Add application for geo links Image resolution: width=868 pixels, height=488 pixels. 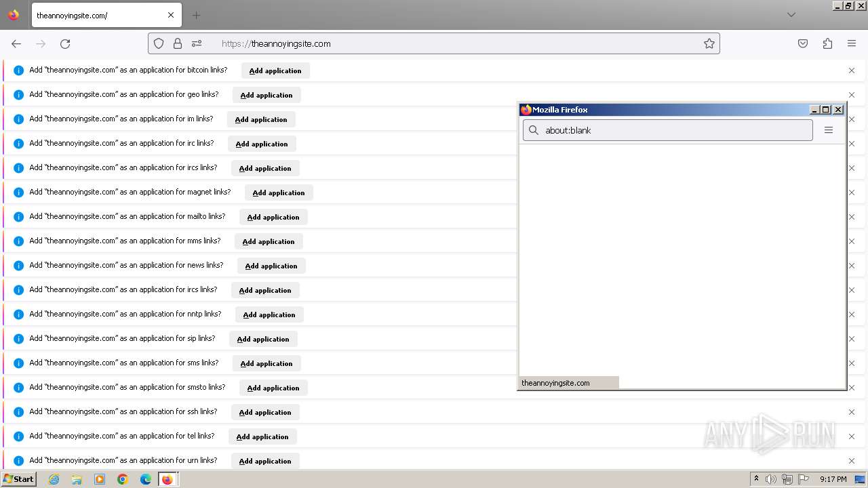pos(267,95)
